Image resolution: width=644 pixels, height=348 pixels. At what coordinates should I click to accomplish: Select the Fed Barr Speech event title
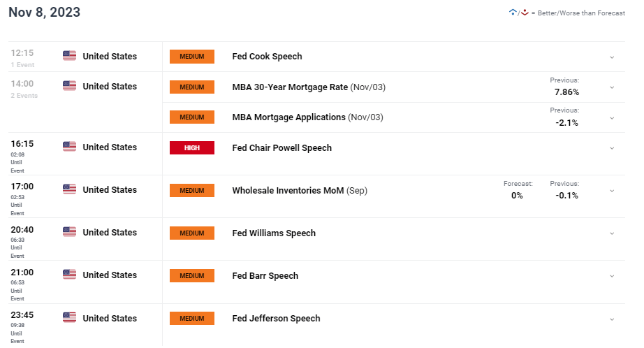265,276
